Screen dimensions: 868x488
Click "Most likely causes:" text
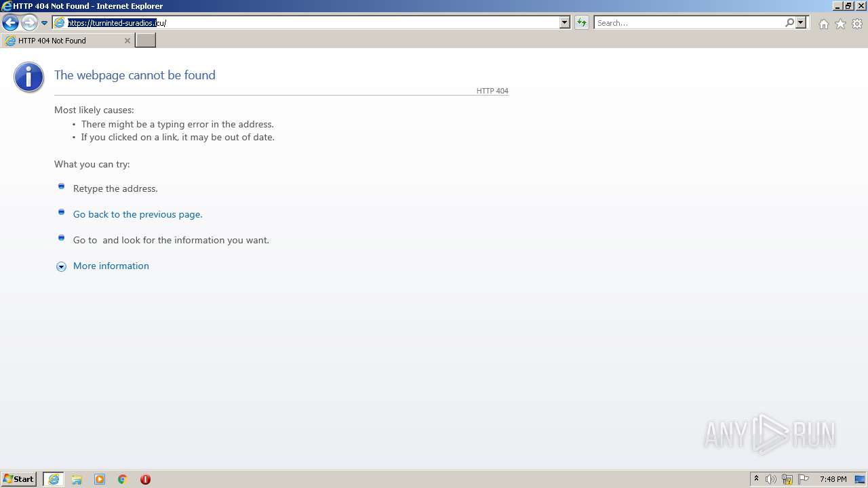pyautogui.click(x=94, y=110)
